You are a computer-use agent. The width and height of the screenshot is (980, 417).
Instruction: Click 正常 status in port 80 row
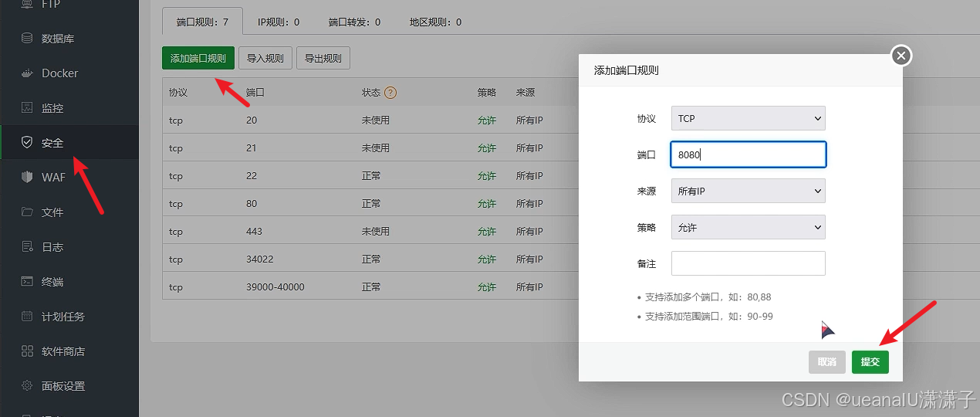(371, 204)
